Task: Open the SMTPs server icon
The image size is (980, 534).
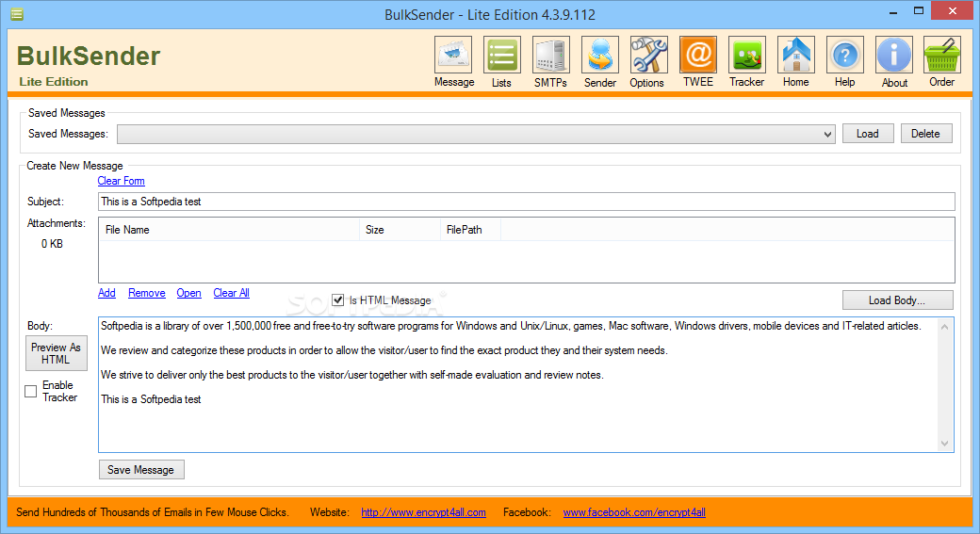Action: pos(550,55)
